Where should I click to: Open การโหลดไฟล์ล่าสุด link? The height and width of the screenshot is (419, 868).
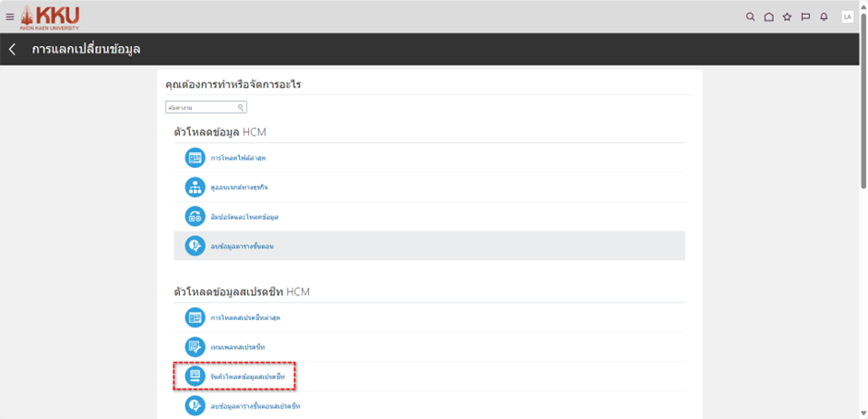coord(238,158)
